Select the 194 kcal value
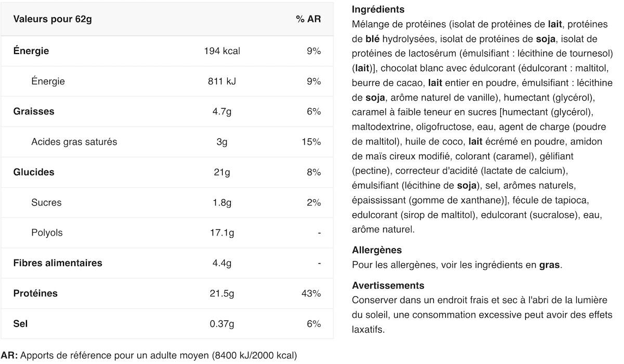Screen dimensions: 624x364 click(x=222, y=51)
